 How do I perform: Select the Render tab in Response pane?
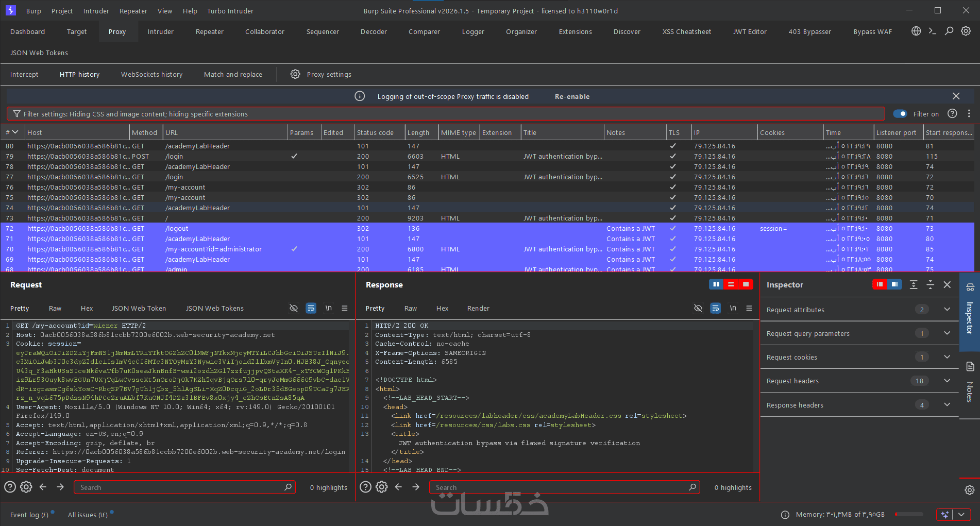point(478,308)
